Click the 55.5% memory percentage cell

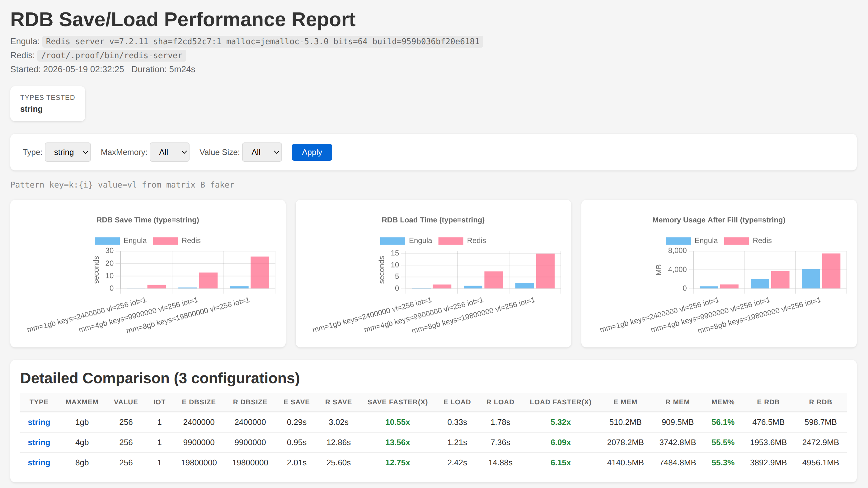[723, 442]
